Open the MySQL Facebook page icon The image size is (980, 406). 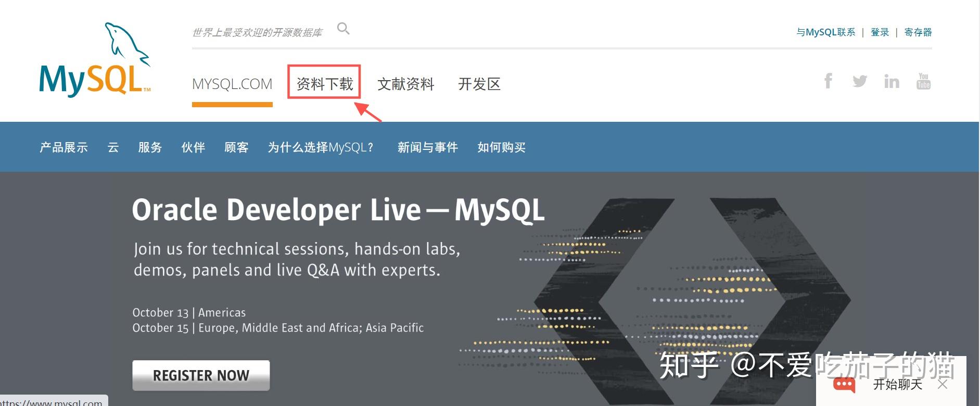[x=828, y=81]
